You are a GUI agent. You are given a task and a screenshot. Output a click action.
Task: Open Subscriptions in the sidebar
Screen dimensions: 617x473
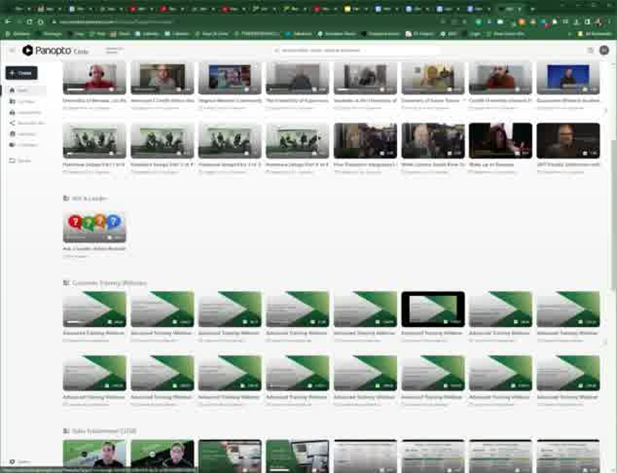28,133
